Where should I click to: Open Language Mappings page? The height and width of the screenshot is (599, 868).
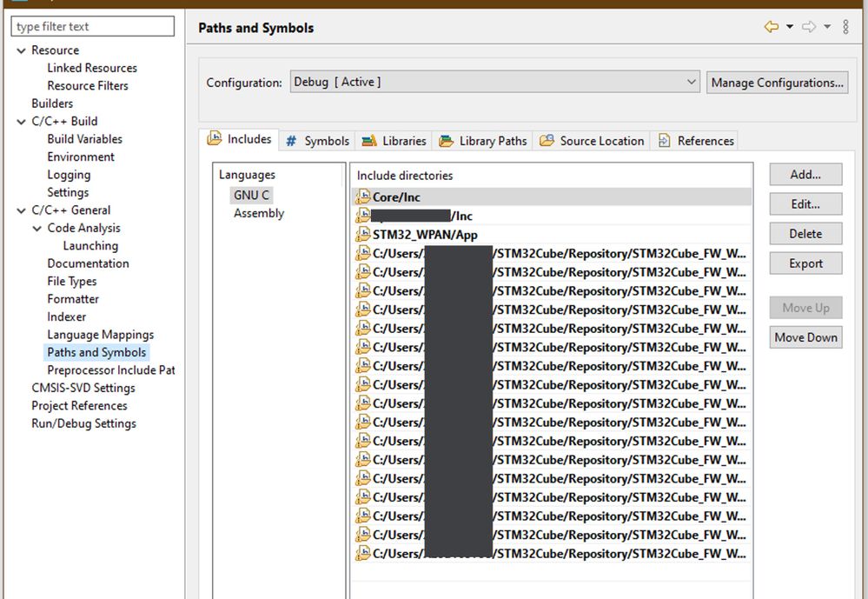(100, 335)
